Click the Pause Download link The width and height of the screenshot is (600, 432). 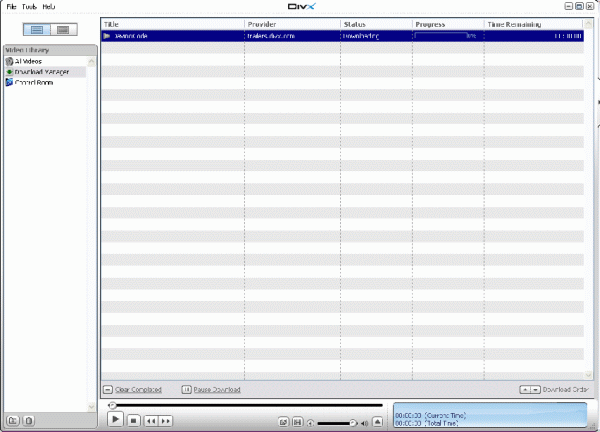[217, 390]
